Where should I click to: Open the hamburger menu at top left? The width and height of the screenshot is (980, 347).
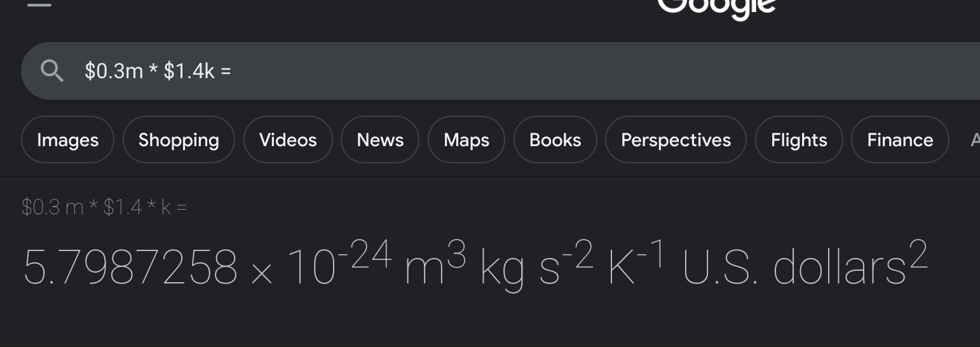click(39, 4)
